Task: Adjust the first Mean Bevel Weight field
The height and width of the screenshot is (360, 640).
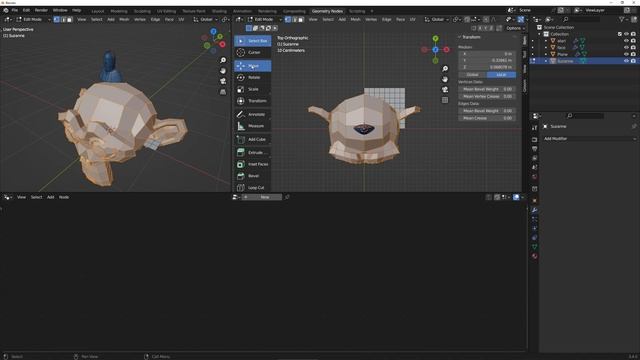Action: click(487, 89)
